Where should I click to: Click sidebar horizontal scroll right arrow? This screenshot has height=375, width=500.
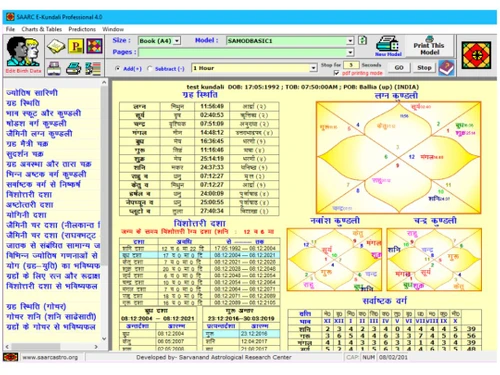[96, 347]
